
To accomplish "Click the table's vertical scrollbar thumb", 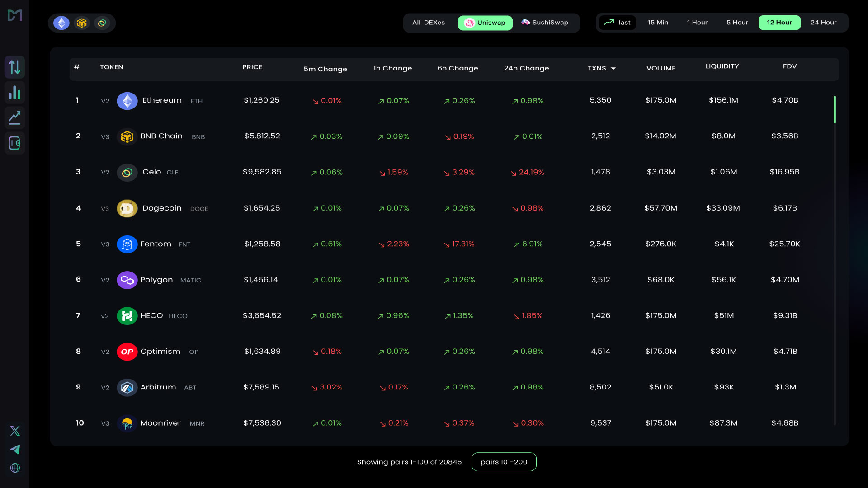I will pos(835,109).
